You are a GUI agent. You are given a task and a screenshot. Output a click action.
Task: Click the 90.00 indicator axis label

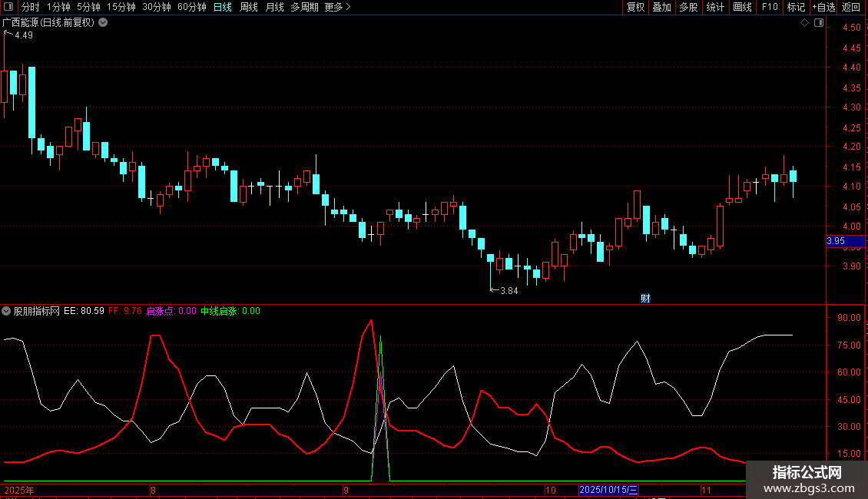849,318
